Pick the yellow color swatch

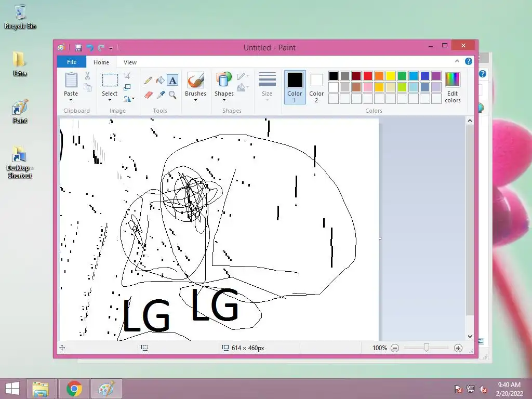pos(391,76)
